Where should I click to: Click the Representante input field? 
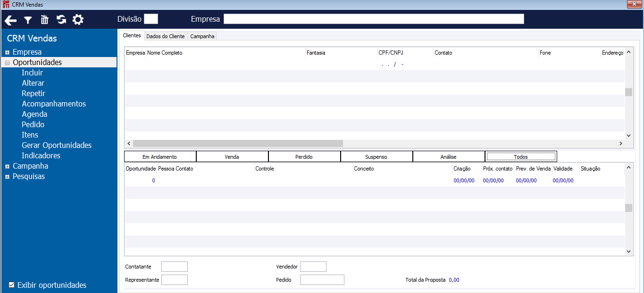[x=175, y=280]
